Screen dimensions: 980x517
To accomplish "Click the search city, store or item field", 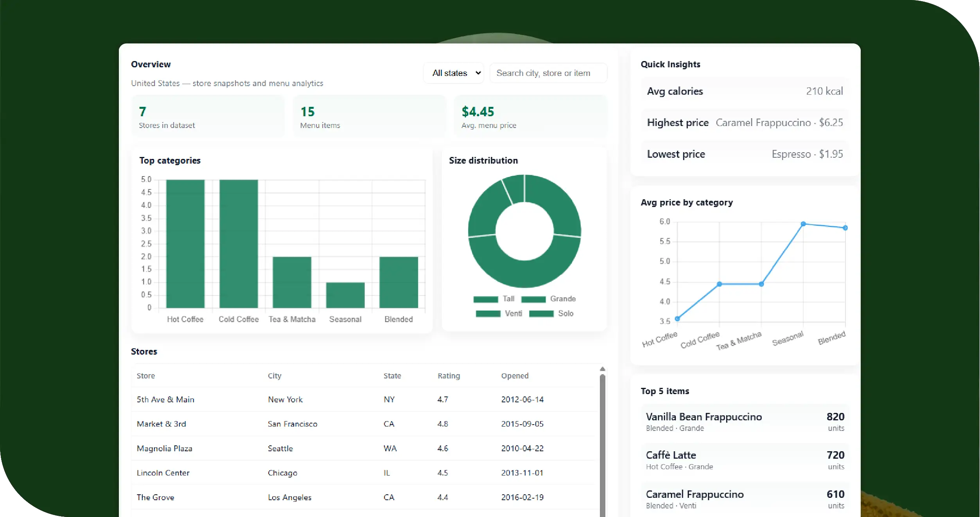I will click(x=548, y=73).
